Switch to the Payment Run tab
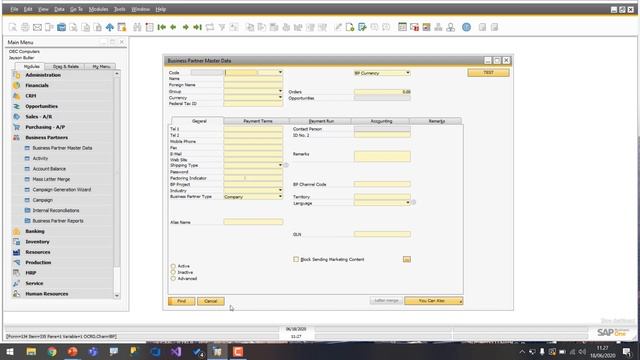640x360 pixels. (321, 121)
